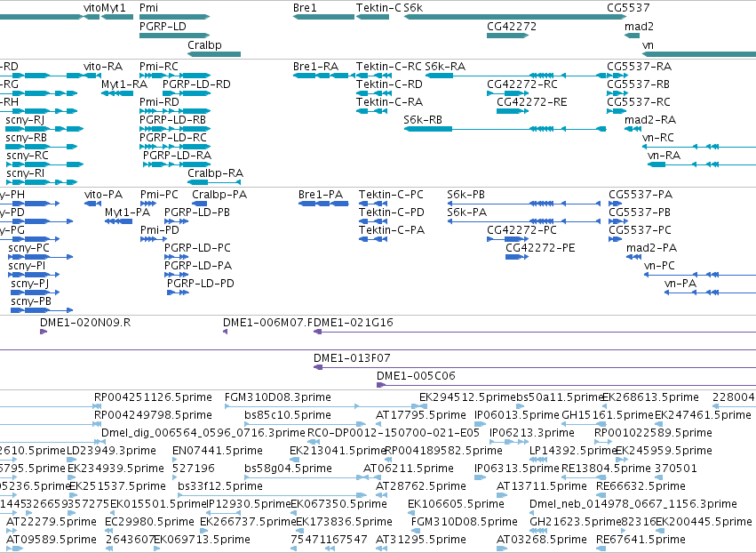Click the CG42272-PE protein label
The width and height of the screenshot is (756, 553).
[540, 249]
